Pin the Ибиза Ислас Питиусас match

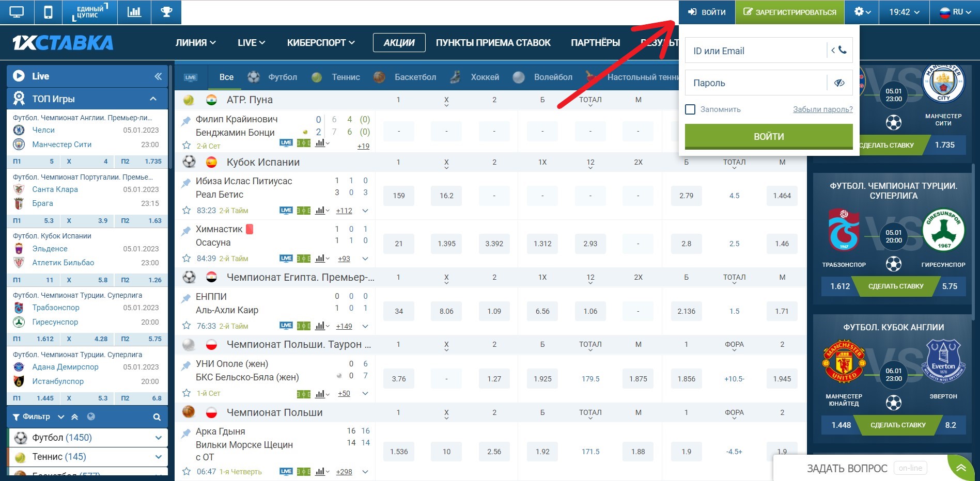pos(186,183)
